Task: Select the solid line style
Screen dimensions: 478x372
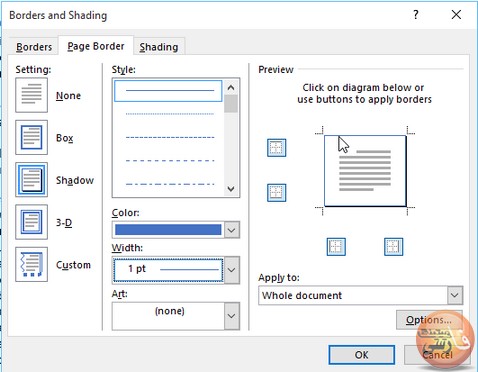Action: [168, 91]
